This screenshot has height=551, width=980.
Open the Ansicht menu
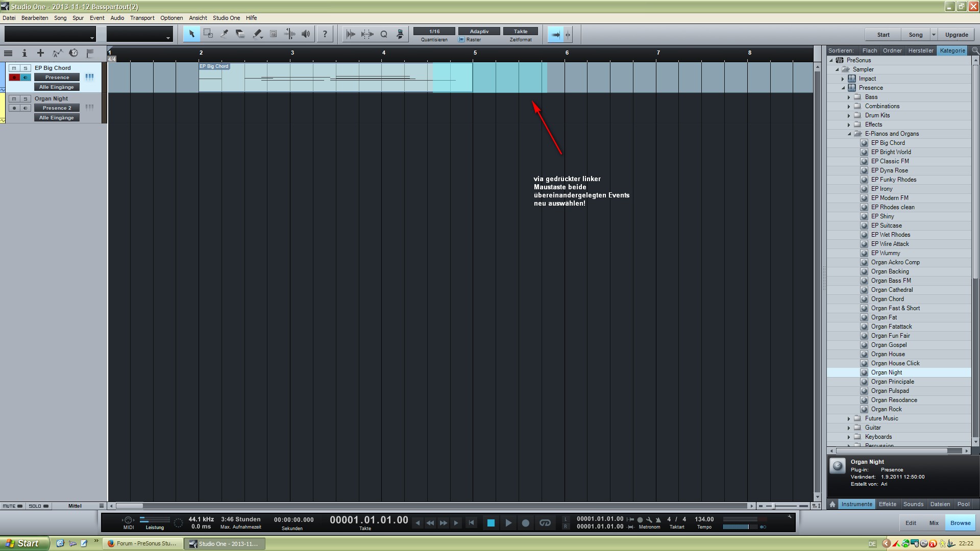pyautogui.click(x=198, y=18)
